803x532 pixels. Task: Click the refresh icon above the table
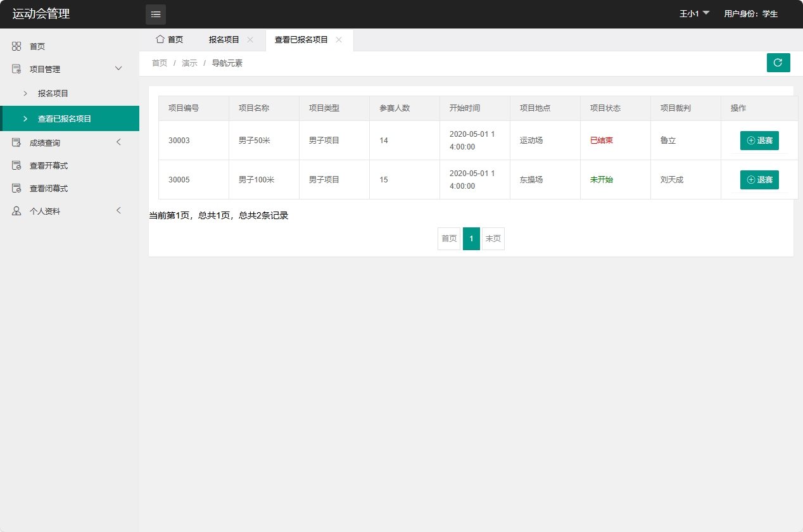coord(778,63)
